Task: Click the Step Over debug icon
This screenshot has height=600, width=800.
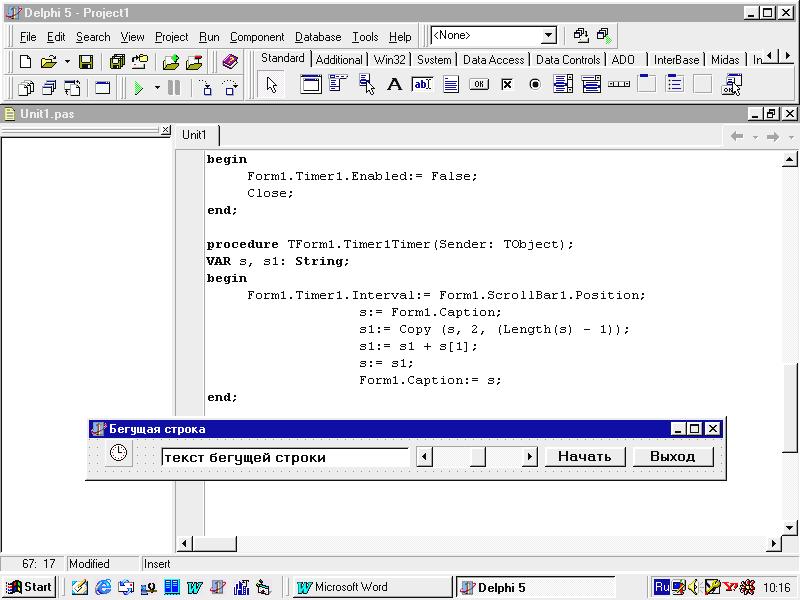Action: tap(230, 88)
